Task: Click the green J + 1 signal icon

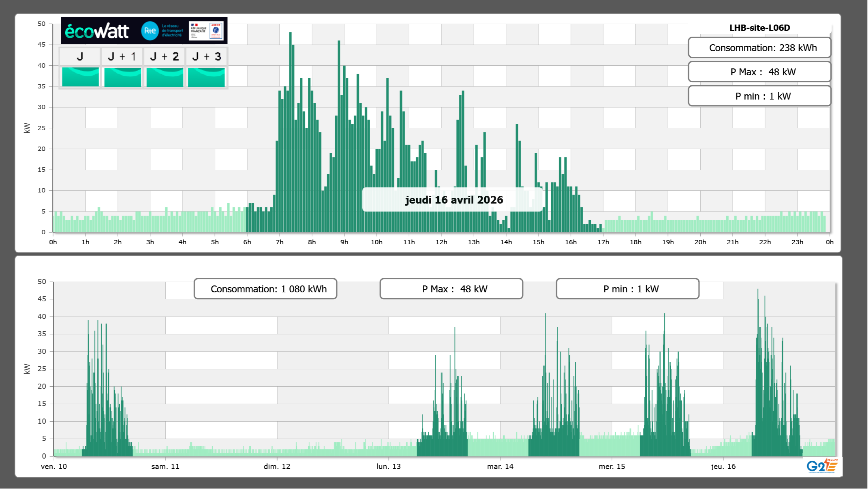Action: [x=122, y=77]
